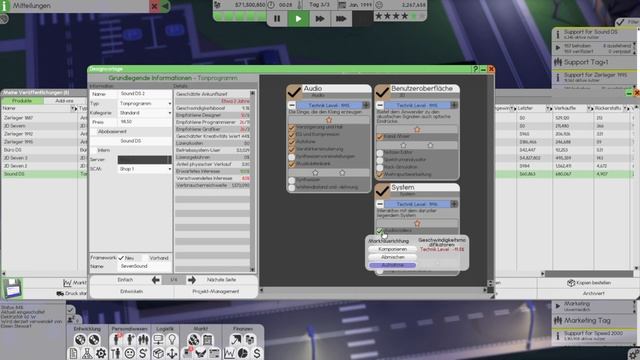Click the Preis input field
Viewport: 640px width, 360px height.
(x=145, y=122)
